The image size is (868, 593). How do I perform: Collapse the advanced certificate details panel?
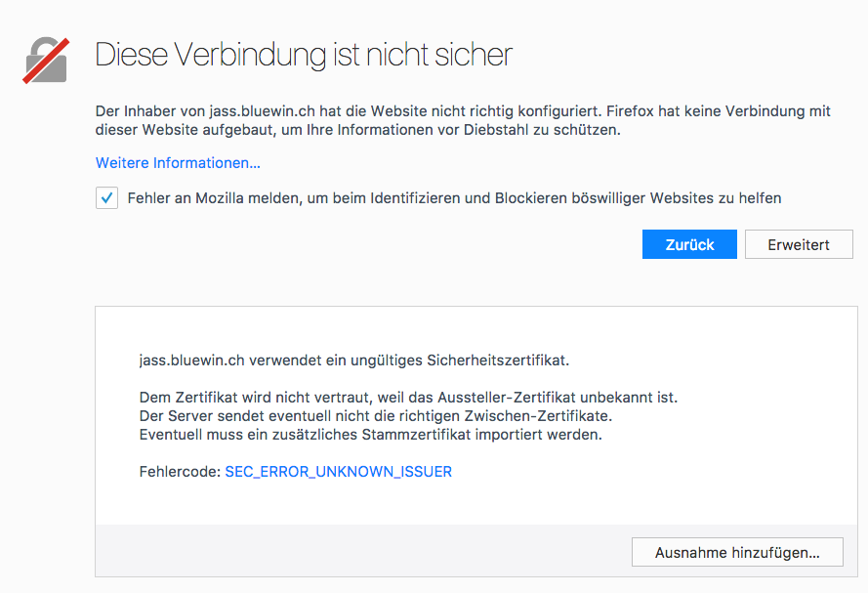coord(799,244)
